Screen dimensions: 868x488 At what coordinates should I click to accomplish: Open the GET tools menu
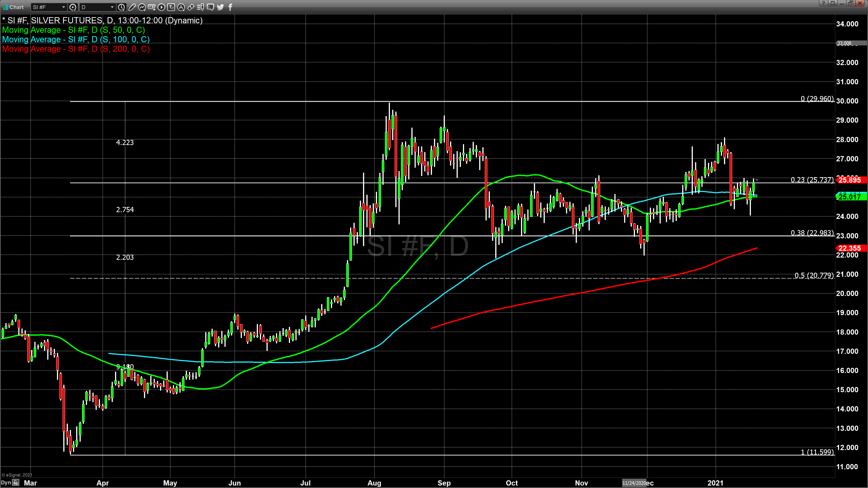(152, 7)
